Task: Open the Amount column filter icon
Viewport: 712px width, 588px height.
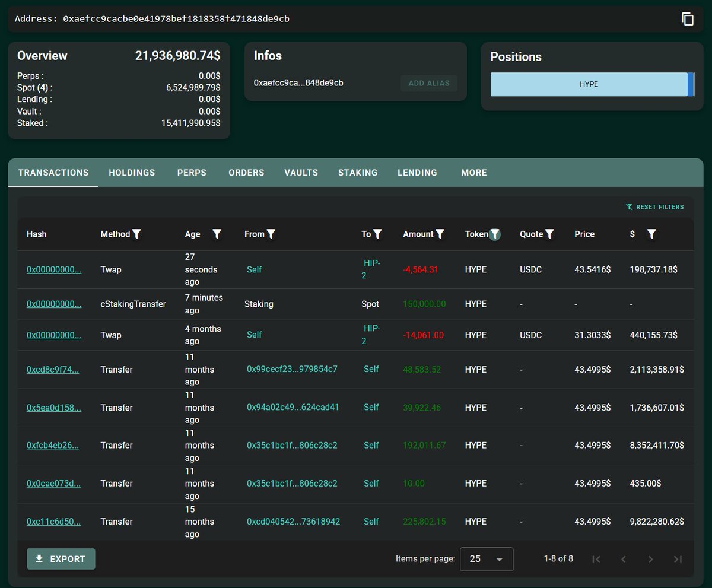Action: [440, 234]
